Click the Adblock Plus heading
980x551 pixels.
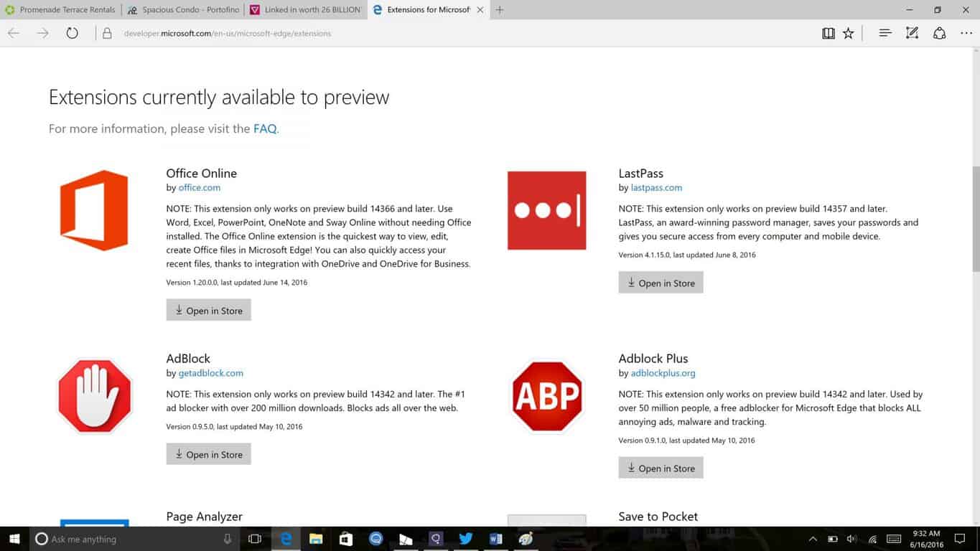point(653,358)
